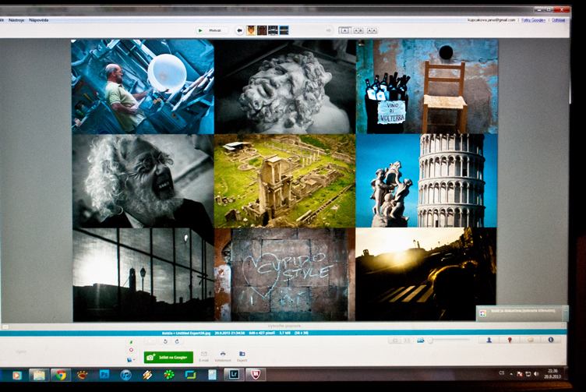The width and height of the screenshot is (586, 392).
Task: Print the photo with the printer button
Action: tap(223, 356)
